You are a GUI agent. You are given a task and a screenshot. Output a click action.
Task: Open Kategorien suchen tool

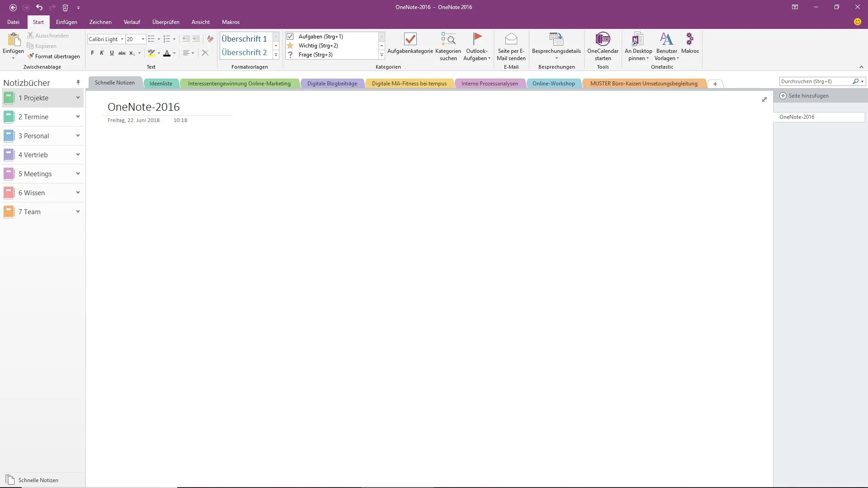pos(448,40)
